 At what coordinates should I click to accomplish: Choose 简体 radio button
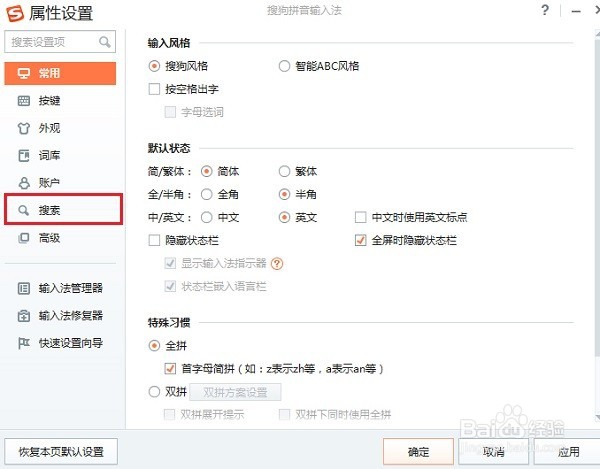207,171
